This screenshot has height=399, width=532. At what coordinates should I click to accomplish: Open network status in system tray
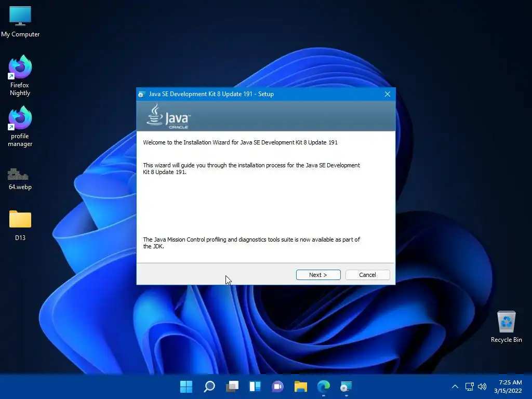coord(469,387)
